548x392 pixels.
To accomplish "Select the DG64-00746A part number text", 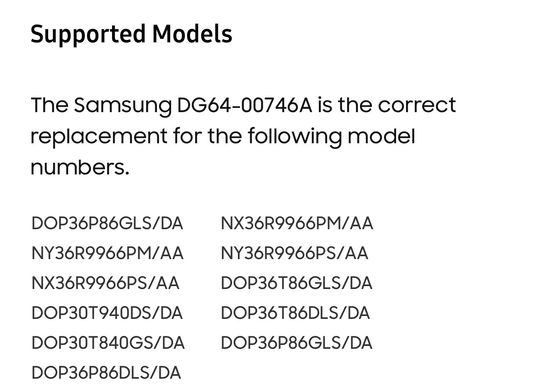I will pyautogui.click(x=245, y=105).
